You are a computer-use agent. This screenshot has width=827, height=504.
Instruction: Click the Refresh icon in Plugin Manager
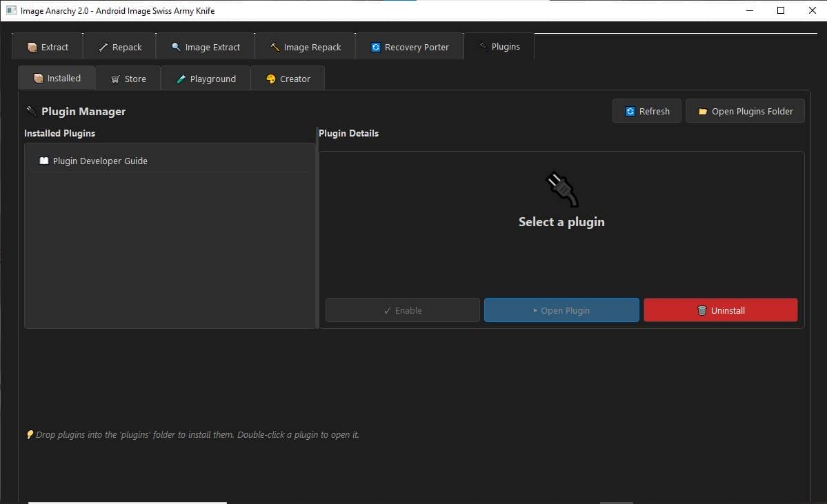point(630,110)
